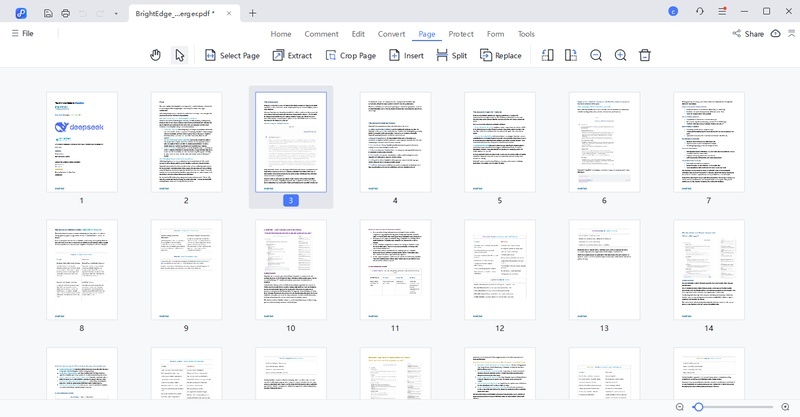800x417 pixels.
Task: Click the headset support icon
Action: click(699, 11)
